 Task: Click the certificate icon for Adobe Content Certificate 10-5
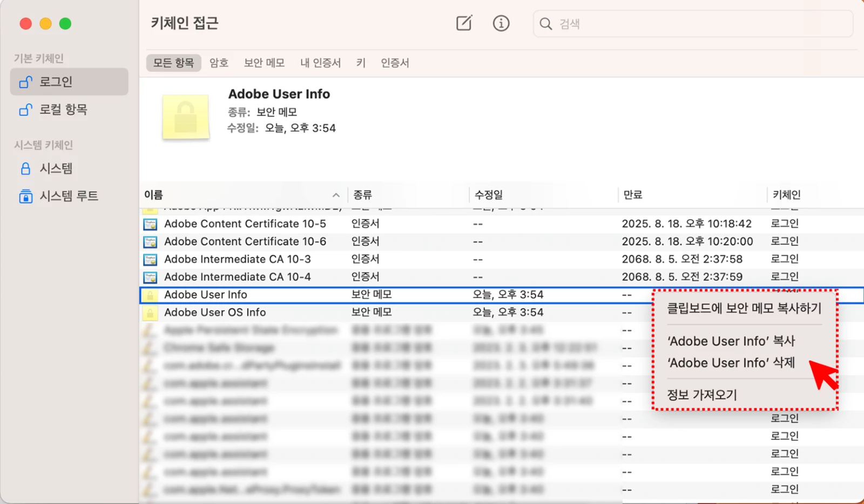pyautogui.click(x=150, y=224)
